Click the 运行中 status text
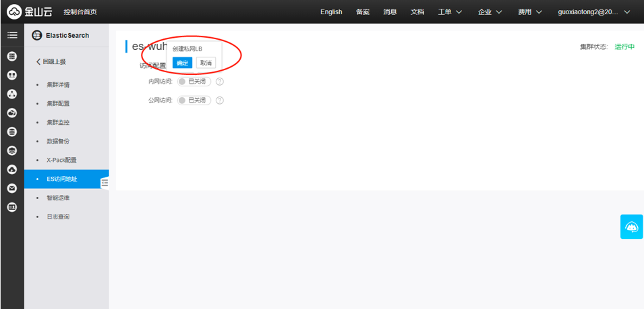Viewport: 644px width, 309px height. (624, 47)
